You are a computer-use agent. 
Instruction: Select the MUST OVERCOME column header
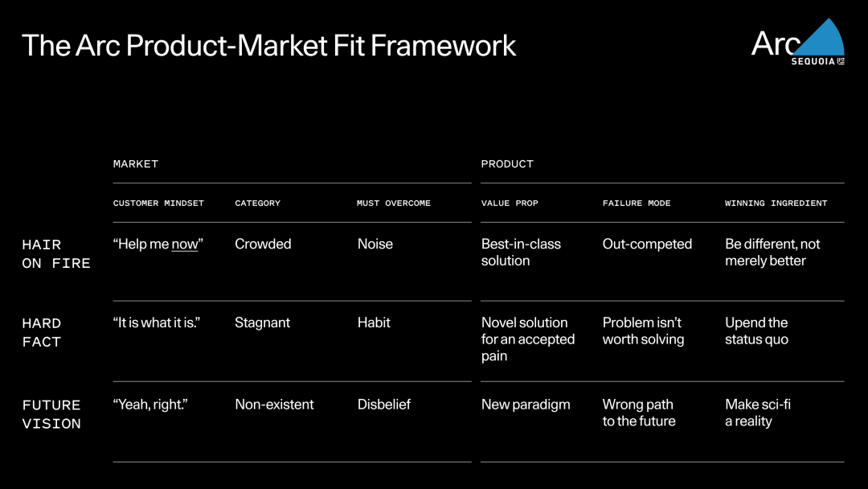(394, 203)
